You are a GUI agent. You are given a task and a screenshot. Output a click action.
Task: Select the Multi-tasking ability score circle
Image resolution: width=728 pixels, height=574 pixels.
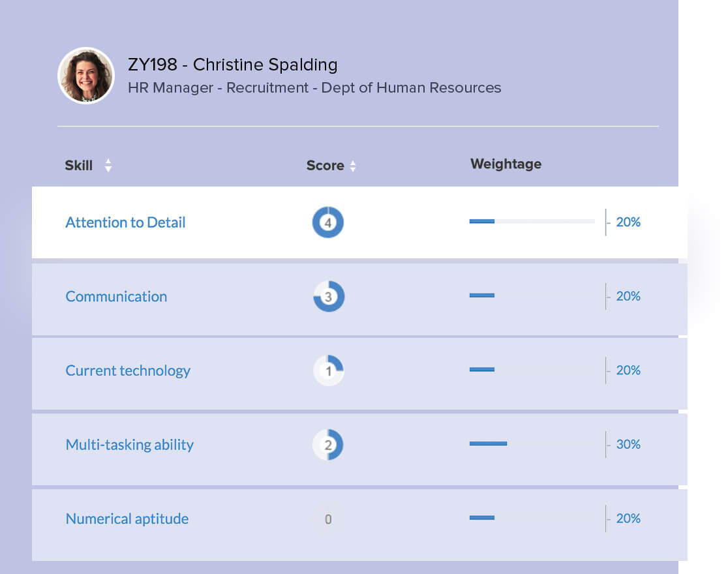328,444
